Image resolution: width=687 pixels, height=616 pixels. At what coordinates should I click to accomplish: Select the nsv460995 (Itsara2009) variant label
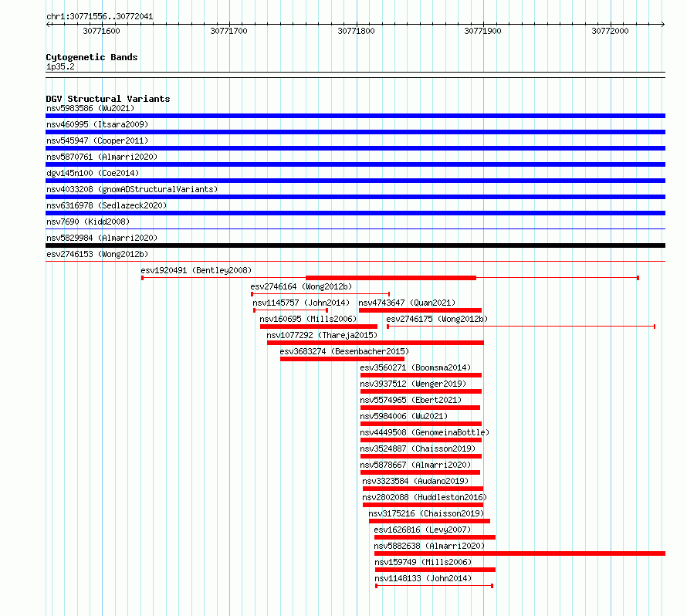tap(97, 124)
